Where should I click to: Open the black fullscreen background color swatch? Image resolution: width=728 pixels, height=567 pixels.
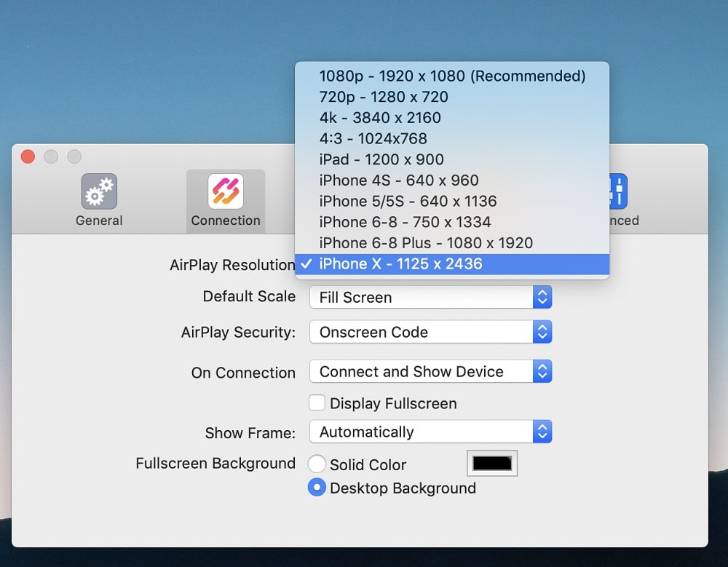[492, 463]
